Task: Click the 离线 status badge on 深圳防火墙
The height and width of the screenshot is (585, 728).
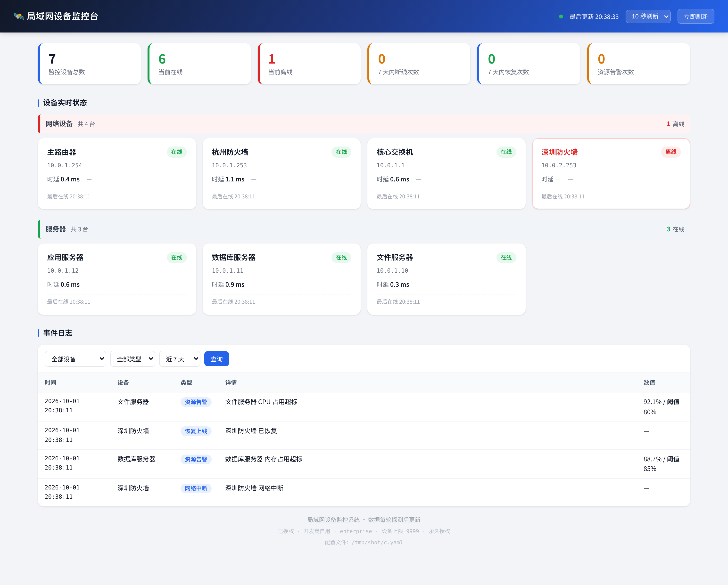Action: pyautogui.click(x=670, y=152)
